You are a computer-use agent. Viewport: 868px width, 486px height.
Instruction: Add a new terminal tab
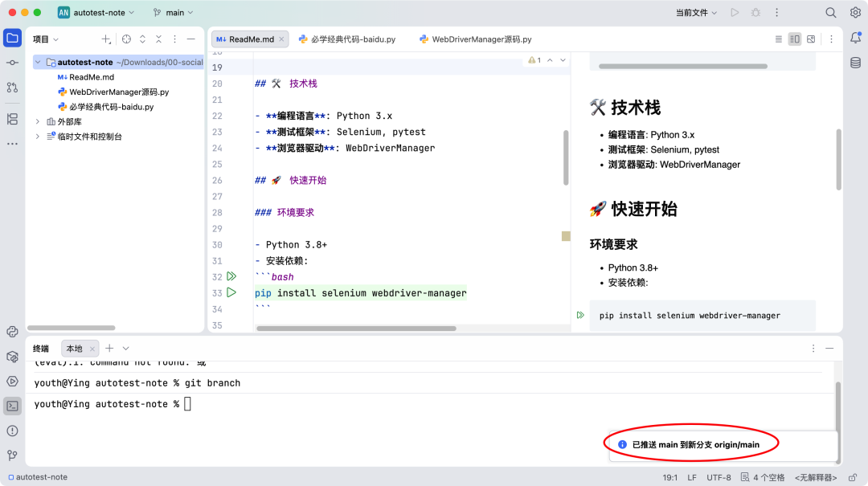(109, 348)
